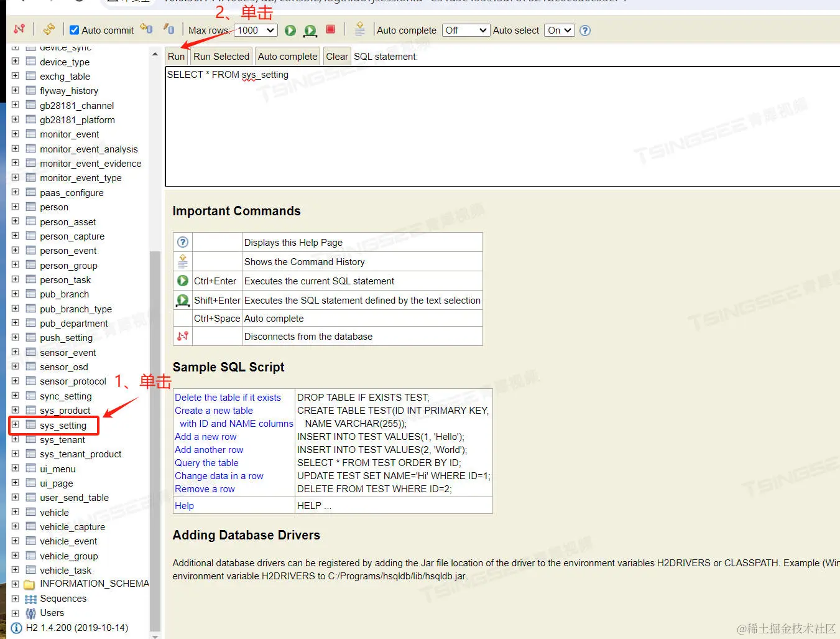Click the Rollback icon beside Auto commit
The image size is (840, 639).
tap(146, 29)
